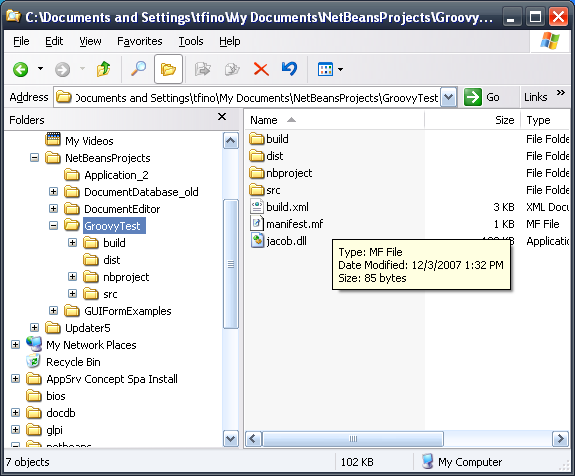The height and width of the screenshot is (476, 575).
Task: Select the glpi folder in tree
Action: (x=54, y=430)
